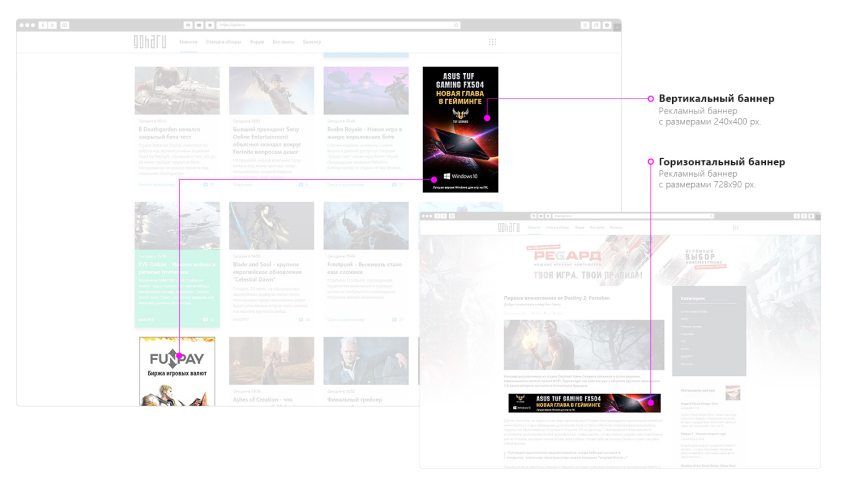Image resolution: width=855 pixels, height=480 pixels.
Task: Open the Статьи и обзоры tab in the news grid window
Action: pyautogui.click(x=223, y=42)
